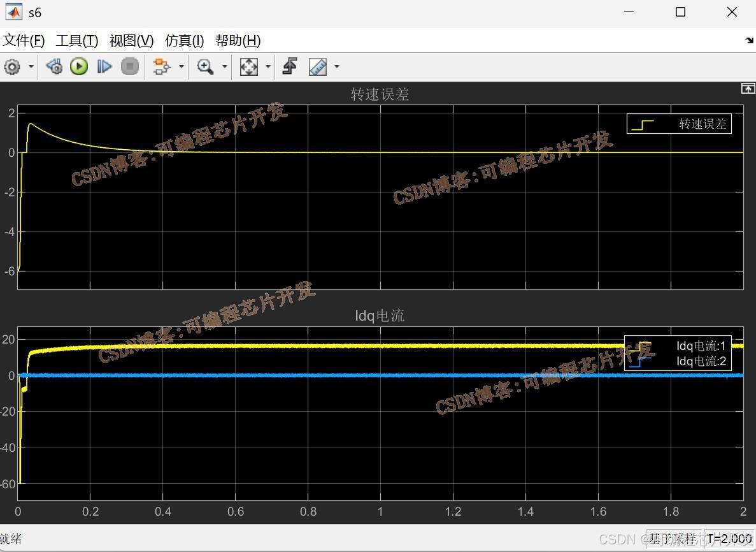
Task: Expand the configuration gear dropdown arrow
Action: (31, 66)
